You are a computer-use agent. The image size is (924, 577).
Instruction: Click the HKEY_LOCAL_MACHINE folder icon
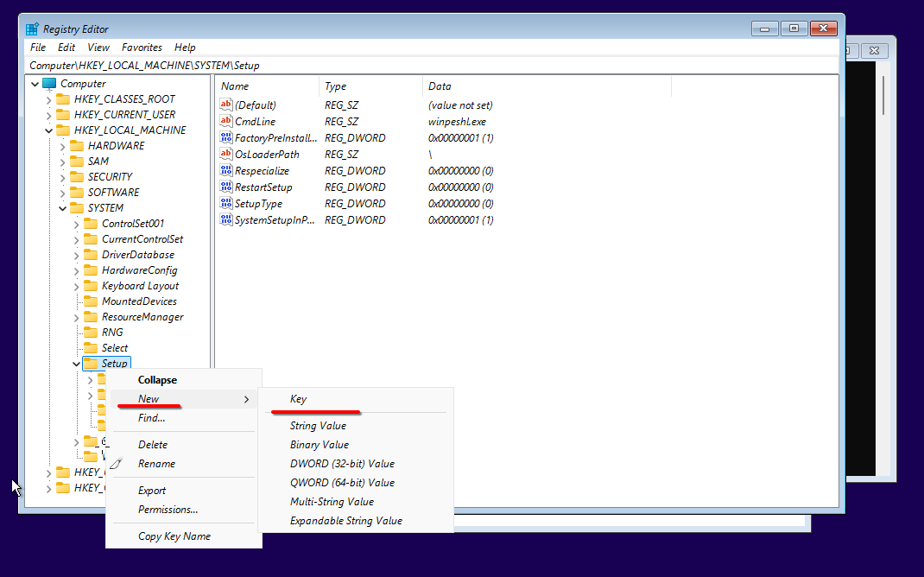63,130
